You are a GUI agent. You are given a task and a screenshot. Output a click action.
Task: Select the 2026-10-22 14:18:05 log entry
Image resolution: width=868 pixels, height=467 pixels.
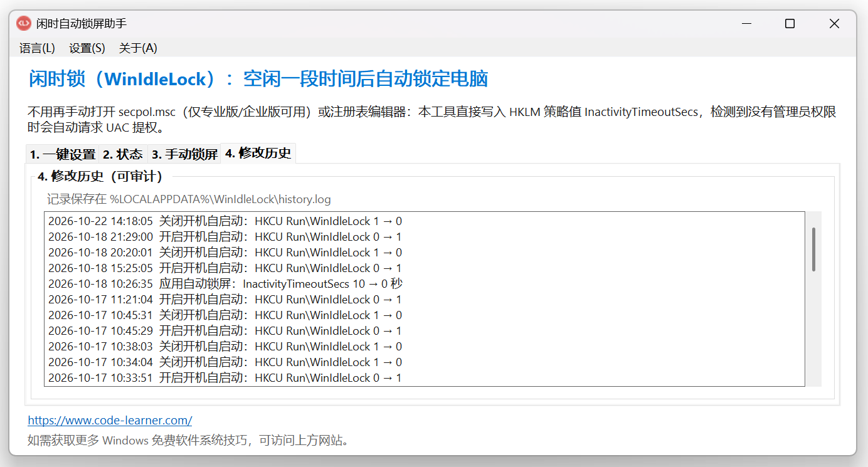coord(425,221)
